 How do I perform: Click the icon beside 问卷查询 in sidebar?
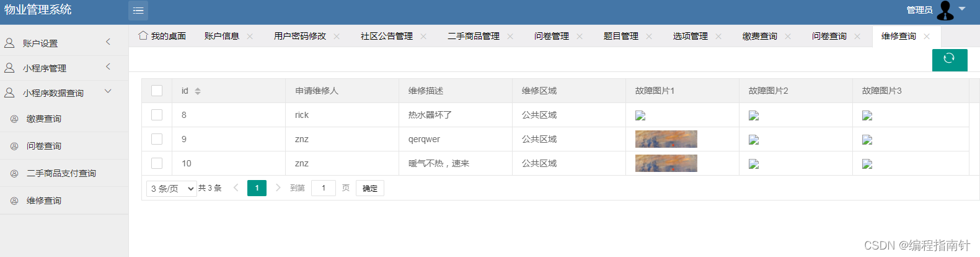pos(14,146)
